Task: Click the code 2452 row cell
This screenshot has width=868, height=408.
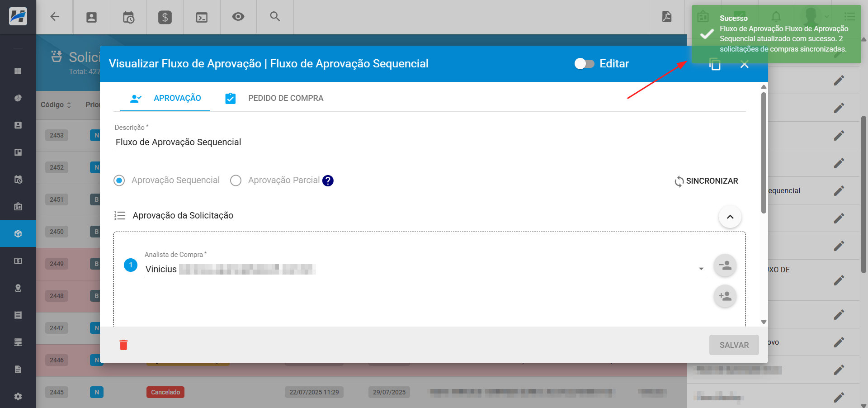Action: tap(57, 167)
